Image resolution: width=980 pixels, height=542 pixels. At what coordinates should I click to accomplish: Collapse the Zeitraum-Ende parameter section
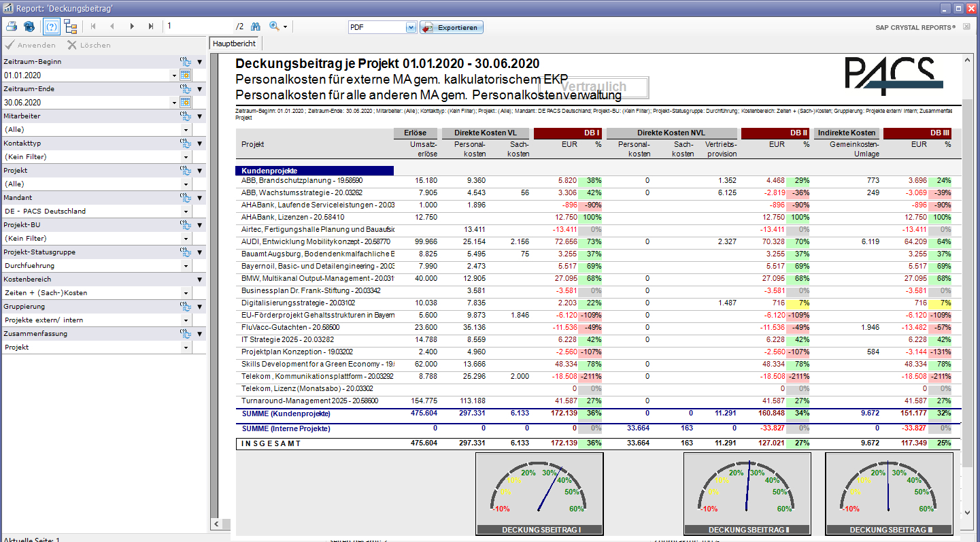pyautogui.click(x=199, y=89)
